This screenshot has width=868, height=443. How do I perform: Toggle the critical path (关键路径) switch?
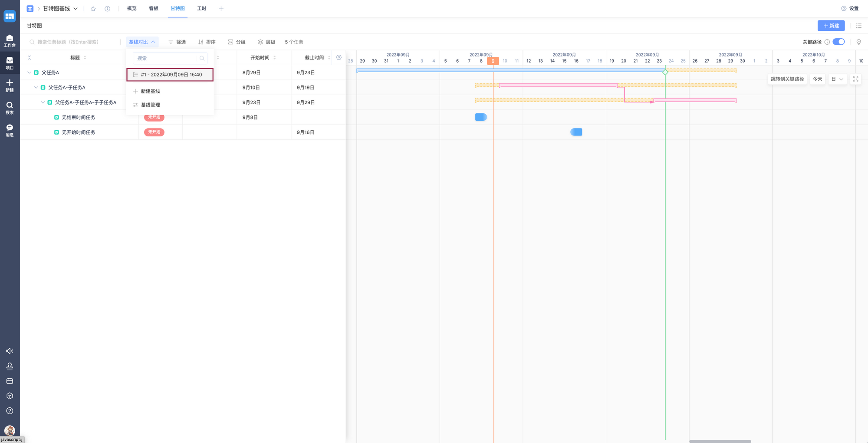[838, 42]
